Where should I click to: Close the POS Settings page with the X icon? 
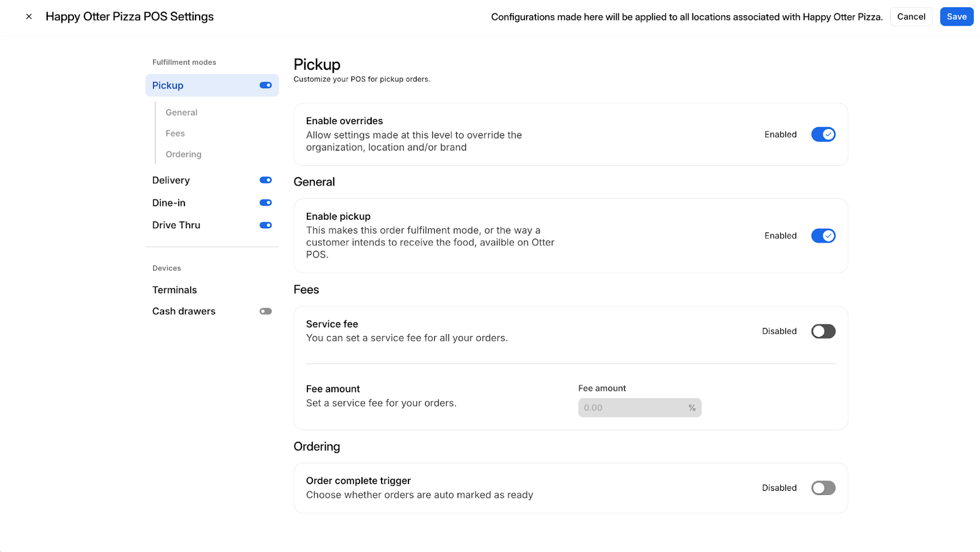(x=29, y=17)
